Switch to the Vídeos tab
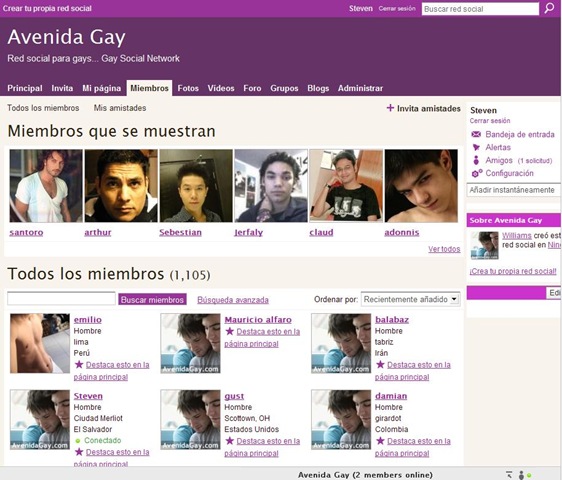 [221, 88]
